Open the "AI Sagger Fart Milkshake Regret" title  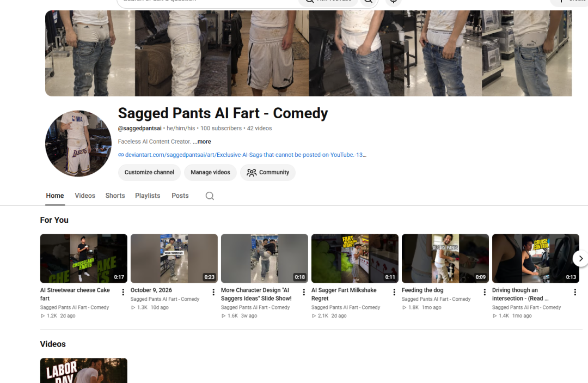pyautogui.click(x=344, y=294)
